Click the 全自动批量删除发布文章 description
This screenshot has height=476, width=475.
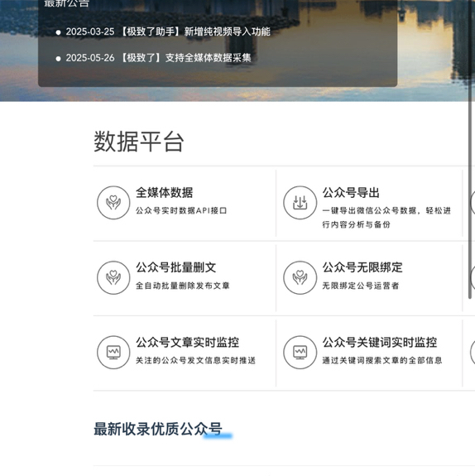click(182, 286)
